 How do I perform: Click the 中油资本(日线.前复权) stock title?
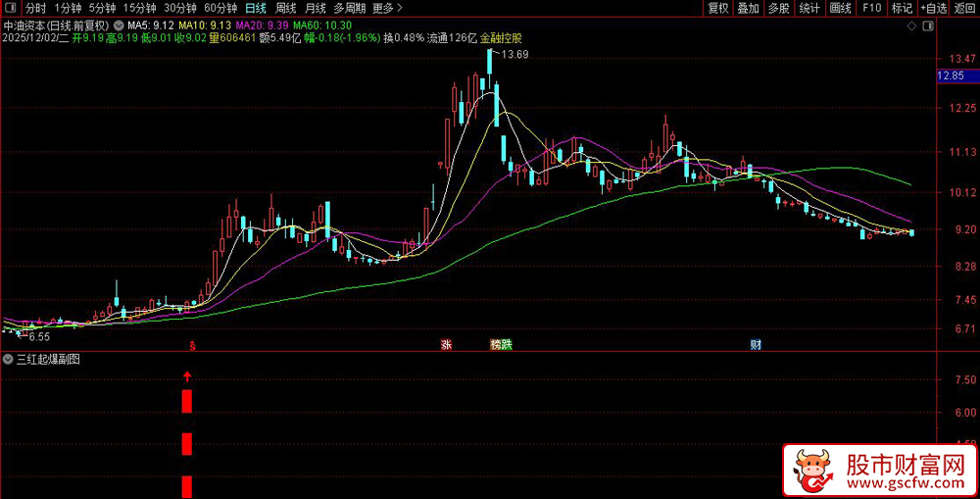click(57, 25)
